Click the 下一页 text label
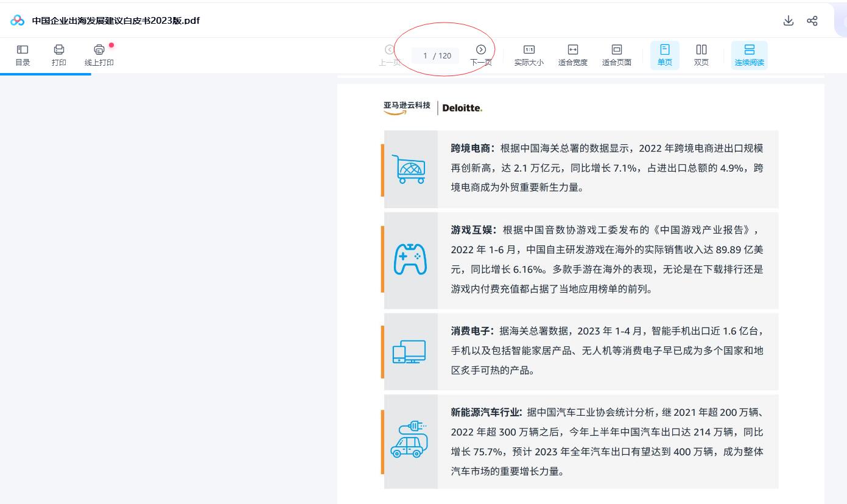The image size is (847, 504). coord(480,62)
